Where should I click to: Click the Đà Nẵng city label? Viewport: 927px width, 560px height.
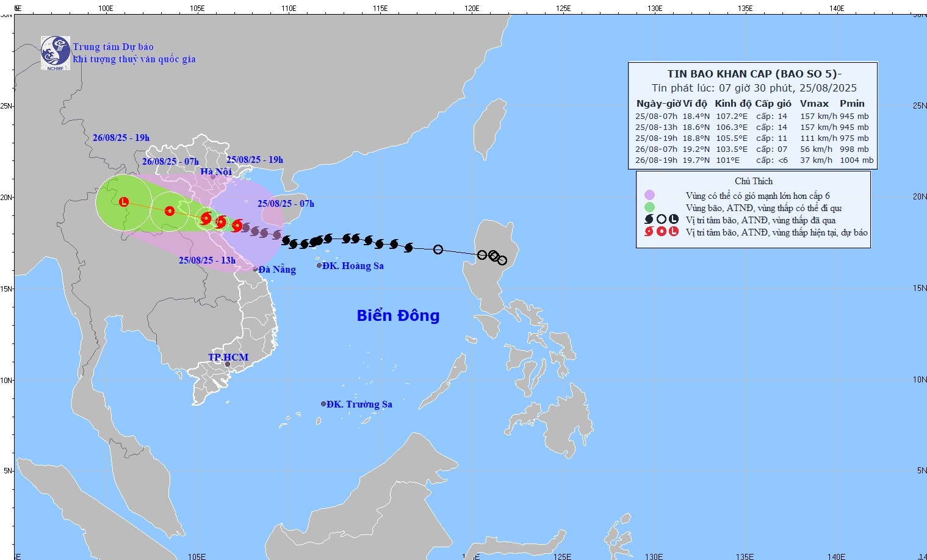[277, 270]
